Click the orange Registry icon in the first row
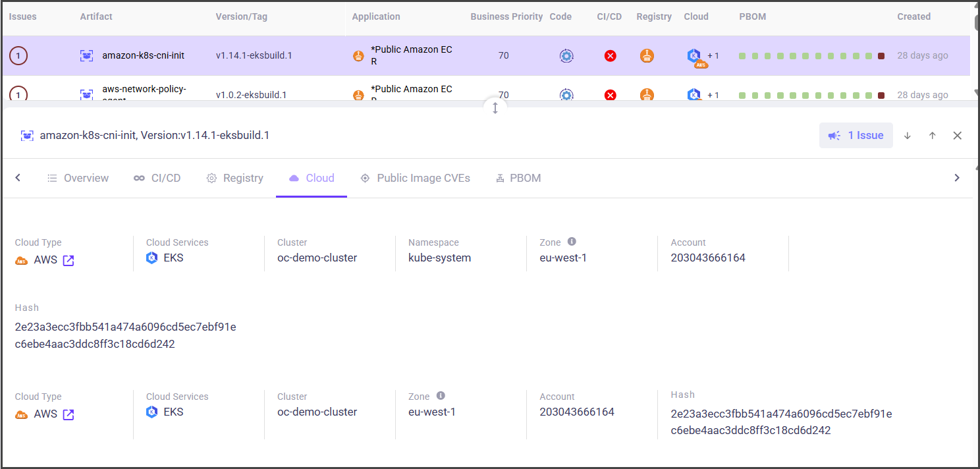Viewport: 980px width, 469px height. [x=647, y=56]
